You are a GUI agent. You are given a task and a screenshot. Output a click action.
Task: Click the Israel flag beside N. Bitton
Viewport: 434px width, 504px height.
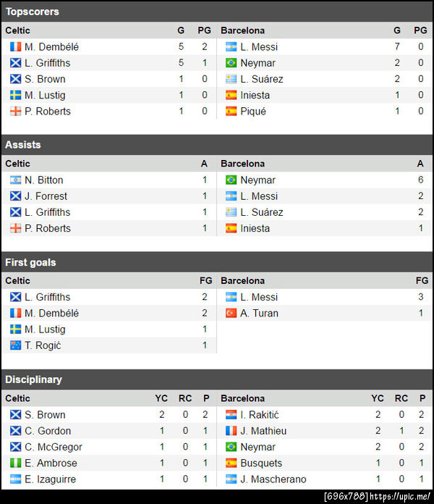tap(15, 180)
